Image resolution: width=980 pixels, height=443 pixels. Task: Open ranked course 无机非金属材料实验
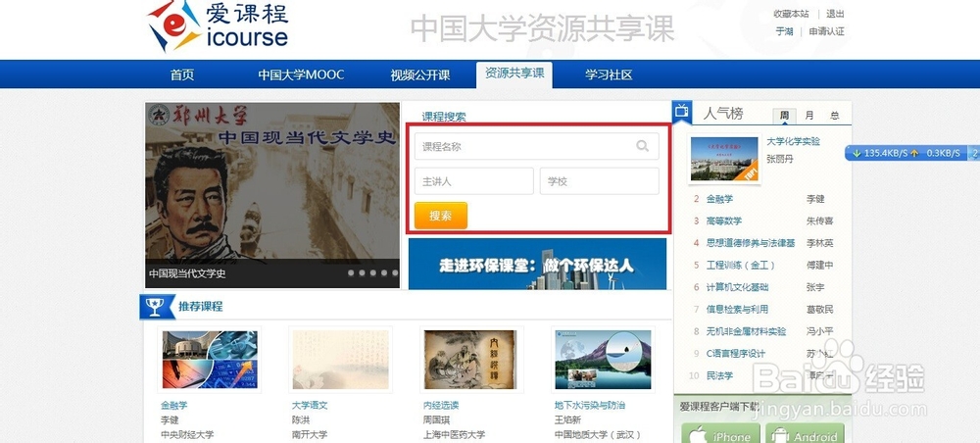[746, 331]
